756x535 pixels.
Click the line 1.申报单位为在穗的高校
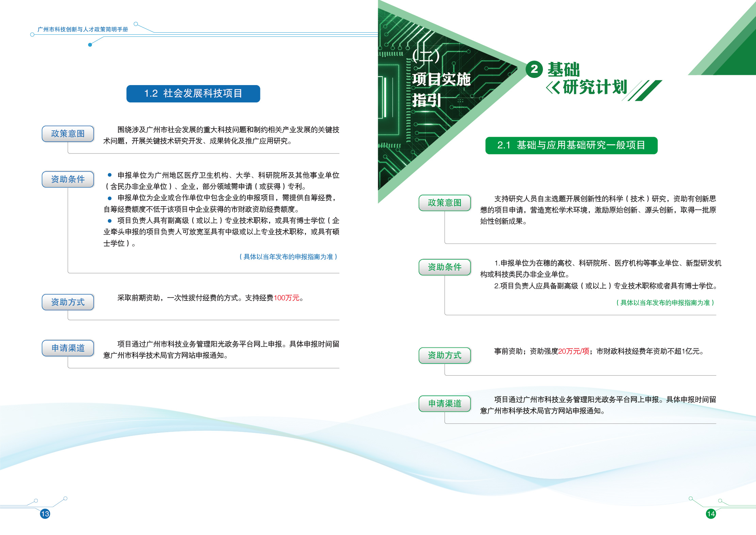(x=608, y=263)
